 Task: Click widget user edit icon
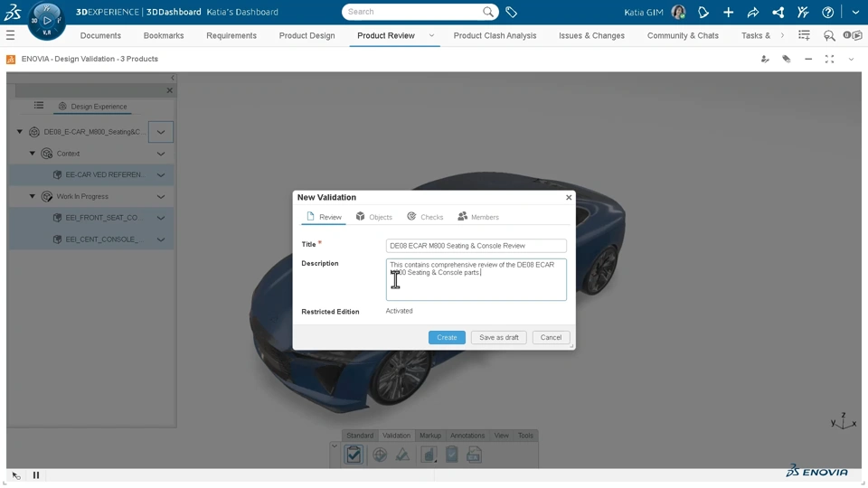765,59
